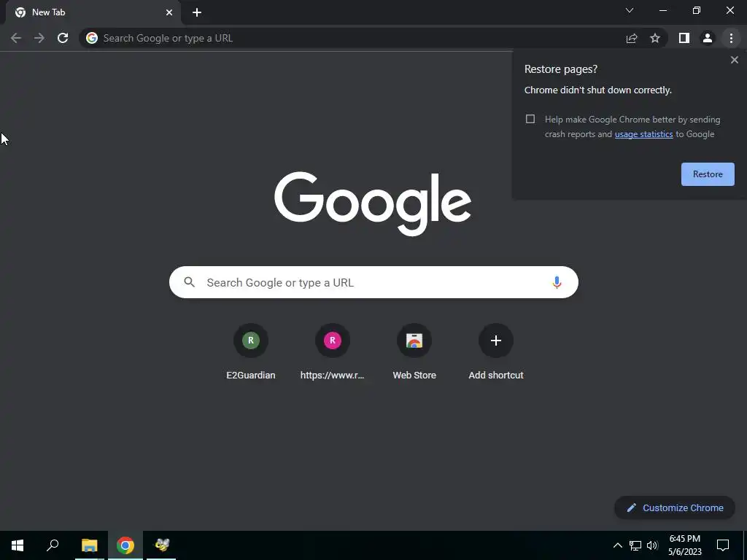Start voice search with microphone icon
Image resolution: width=747 pixels, height=560 pixels.
point(557,282)
